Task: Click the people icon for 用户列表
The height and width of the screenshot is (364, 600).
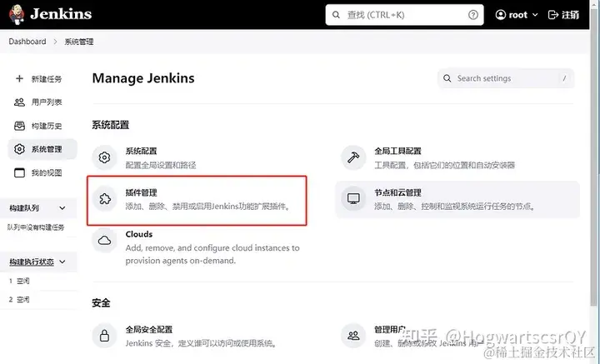Action: coord(19,102)
